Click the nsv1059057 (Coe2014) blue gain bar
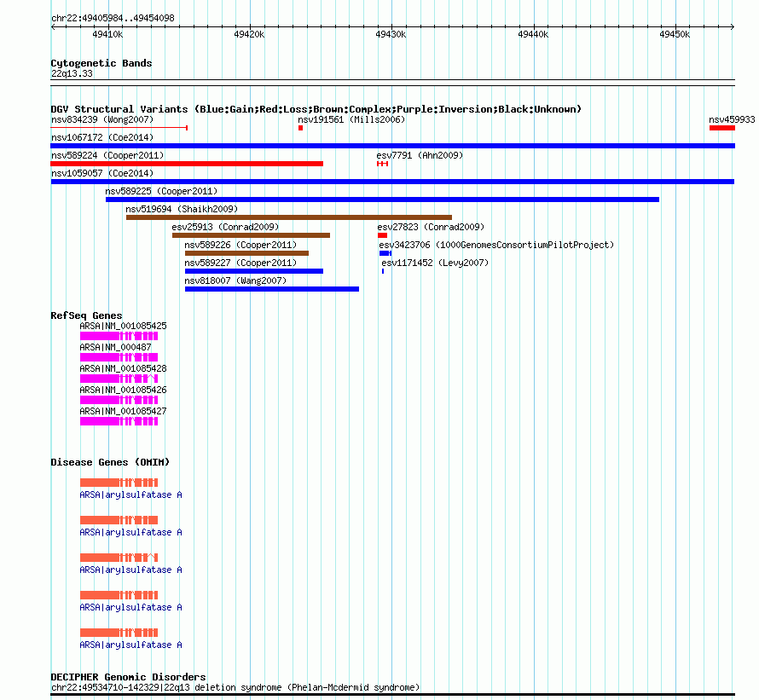Screen dimensions: 759x700 point(392,182)
